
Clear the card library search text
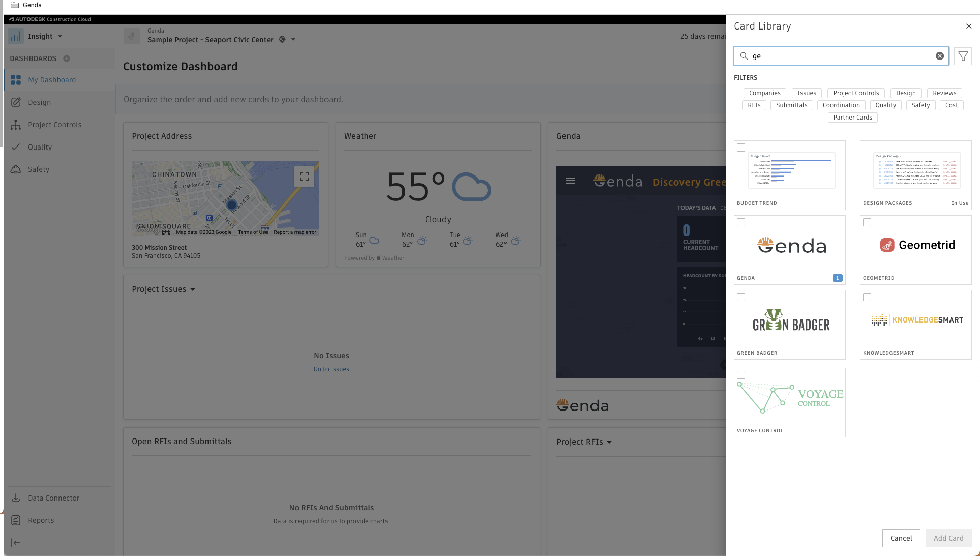point(940,56)
